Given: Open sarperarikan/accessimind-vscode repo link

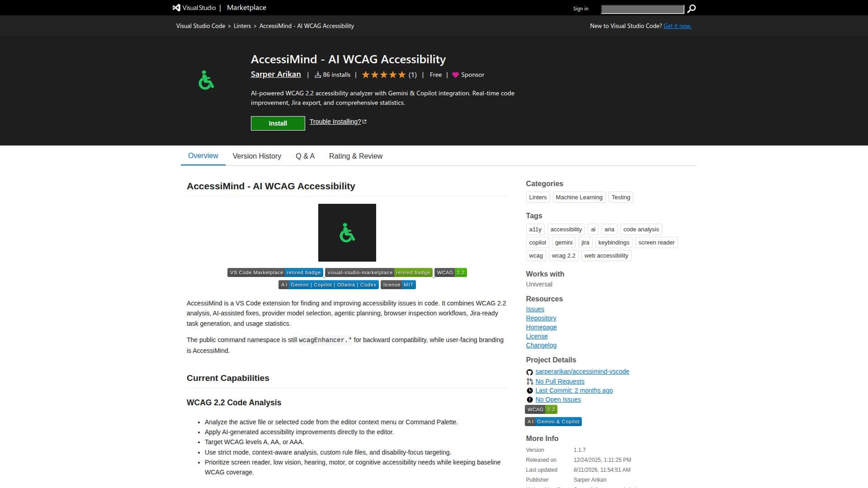Looking at the screenshot, I should click(582, 372).
